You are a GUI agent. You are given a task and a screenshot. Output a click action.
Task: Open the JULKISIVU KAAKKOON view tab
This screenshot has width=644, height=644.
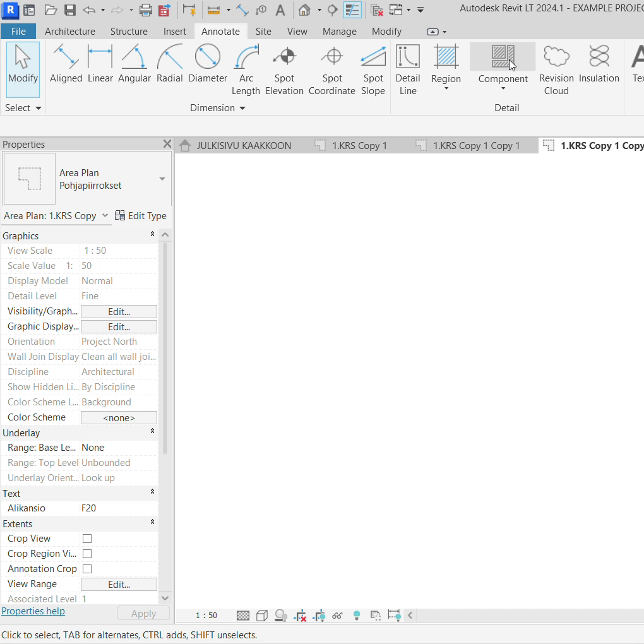point(243,146)
